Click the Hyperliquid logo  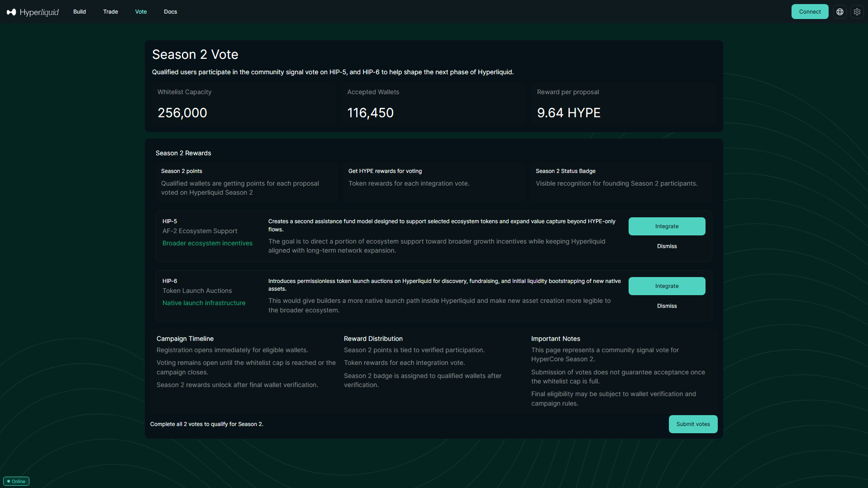tap(33, 12)
